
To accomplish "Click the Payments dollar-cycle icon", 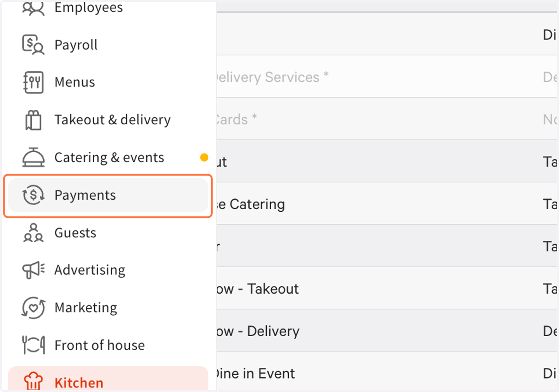I will coord(33,195).
